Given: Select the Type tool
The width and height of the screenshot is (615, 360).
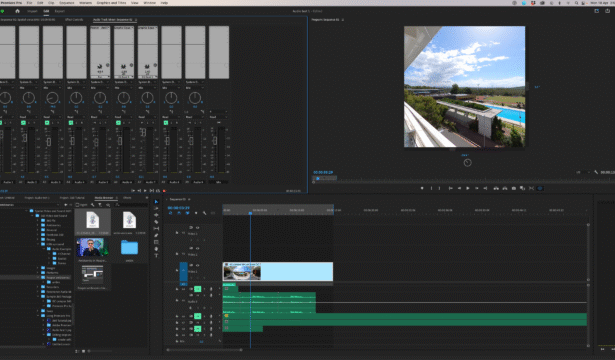Looking at the screenshot, I should coord(156,255).
